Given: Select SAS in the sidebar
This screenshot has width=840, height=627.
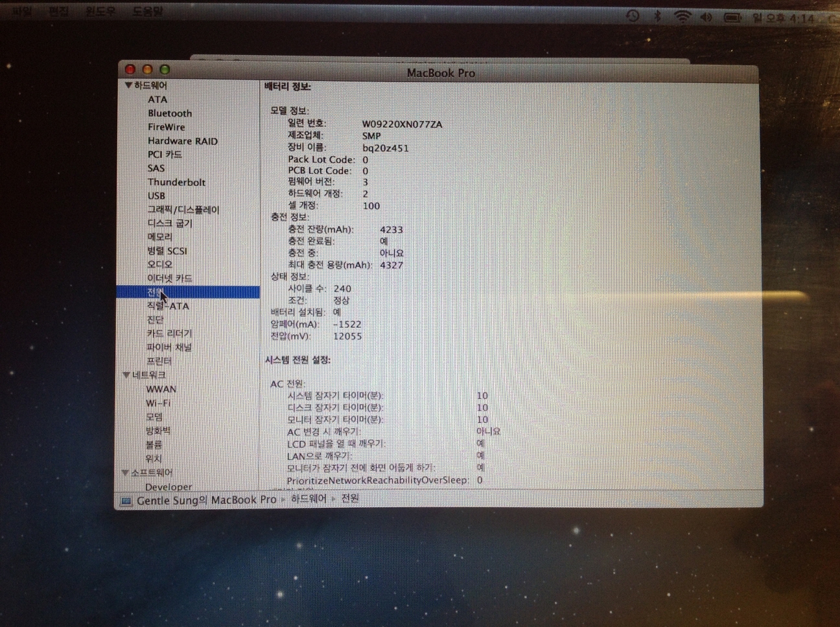Looking at the screenshot, I should [156, 168].
